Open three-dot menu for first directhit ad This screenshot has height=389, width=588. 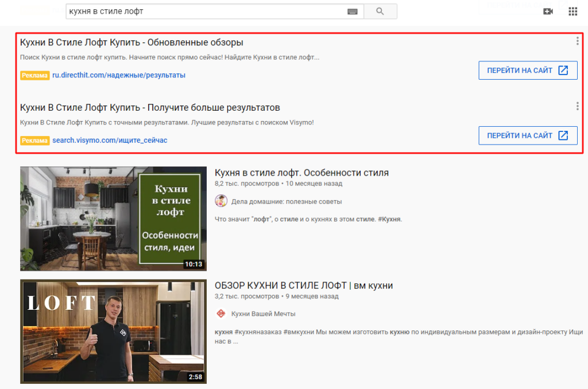(577, 41)
